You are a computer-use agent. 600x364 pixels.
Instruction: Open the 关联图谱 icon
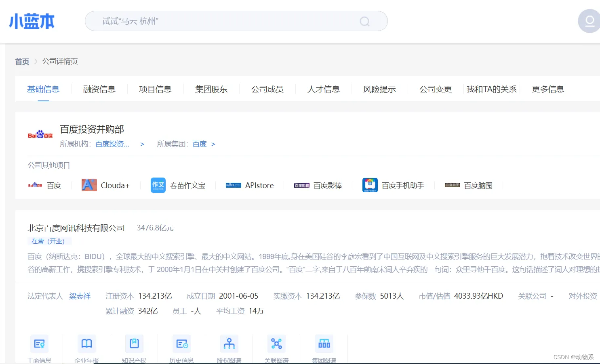click(x=276, y=344)
